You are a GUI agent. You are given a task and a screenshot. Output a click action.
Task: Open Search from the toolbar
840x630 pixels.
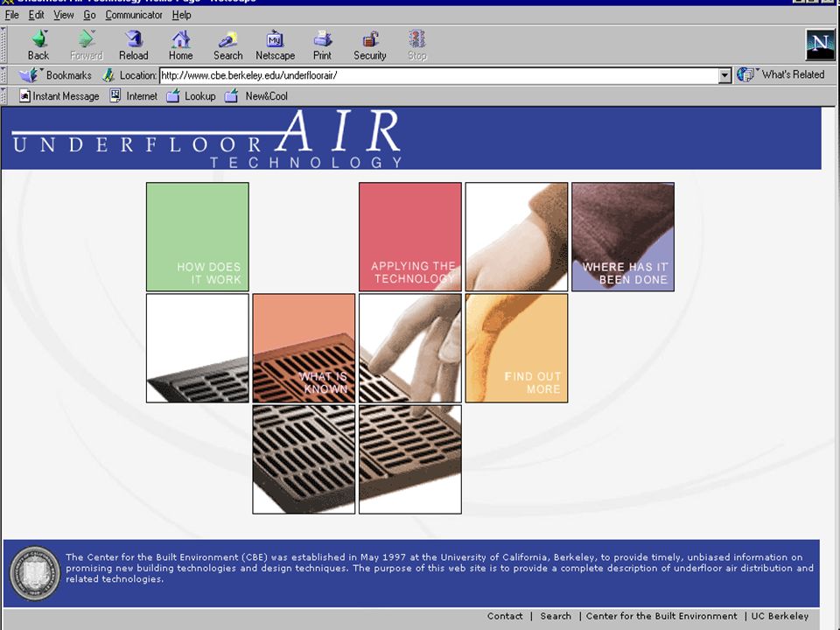(x=227, y=45)
